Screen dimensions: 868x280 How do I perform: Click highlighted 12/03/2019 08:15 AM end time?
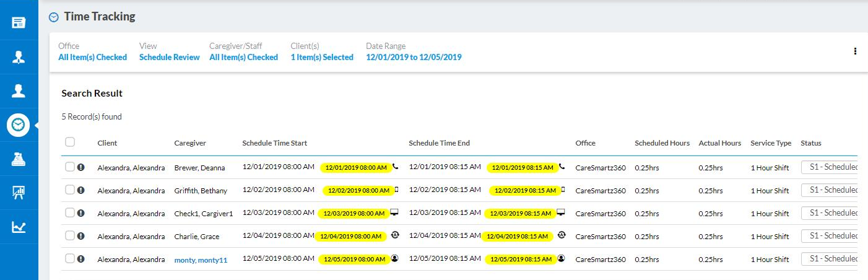(x=519, y=213)
